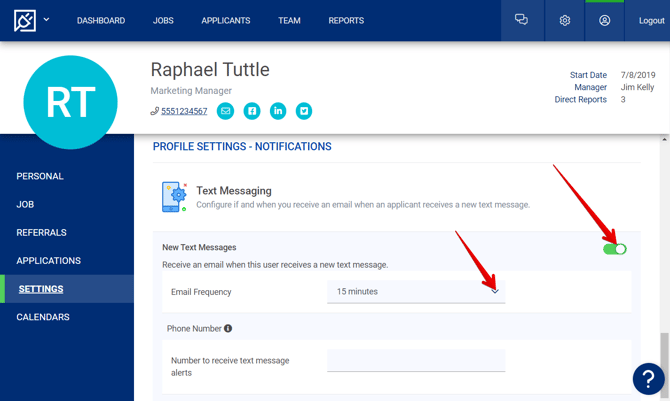The width and height of the screenshot is (670, 401).
Task: Click the 5551234567 phone number link
Action: [x=184, y=111]
